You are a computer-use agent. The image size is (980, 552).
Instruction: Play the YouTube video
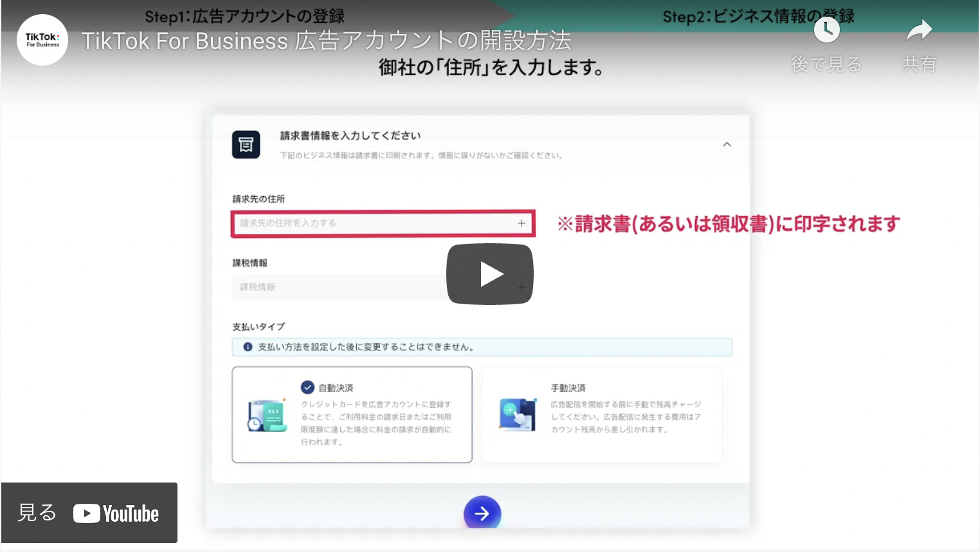[490, 274]
